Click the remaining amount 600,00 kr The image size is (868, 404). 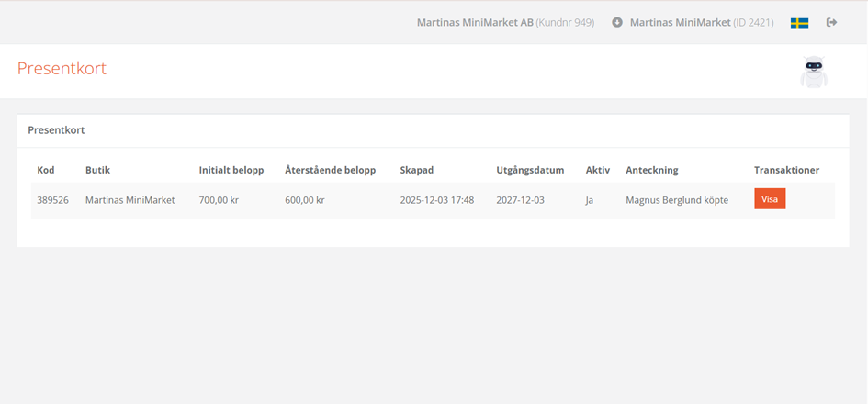305,200
